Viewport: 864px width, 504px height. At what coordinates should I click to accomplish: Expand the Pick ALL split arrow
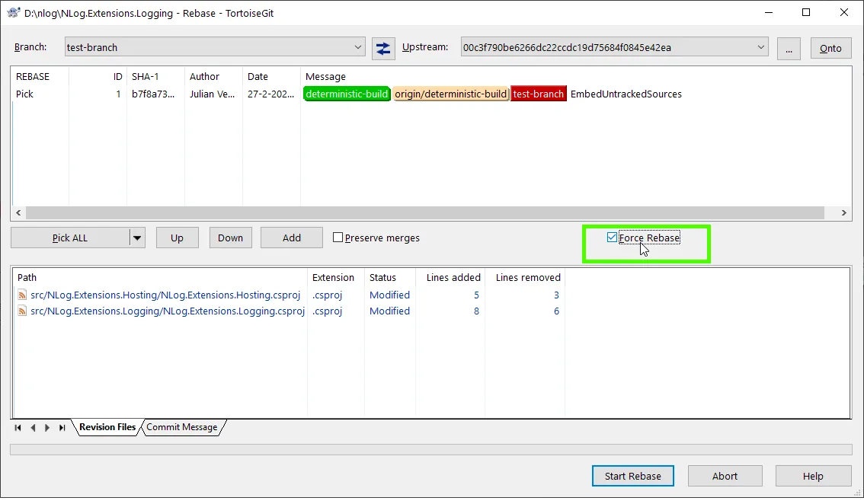(x=137, y=238)
